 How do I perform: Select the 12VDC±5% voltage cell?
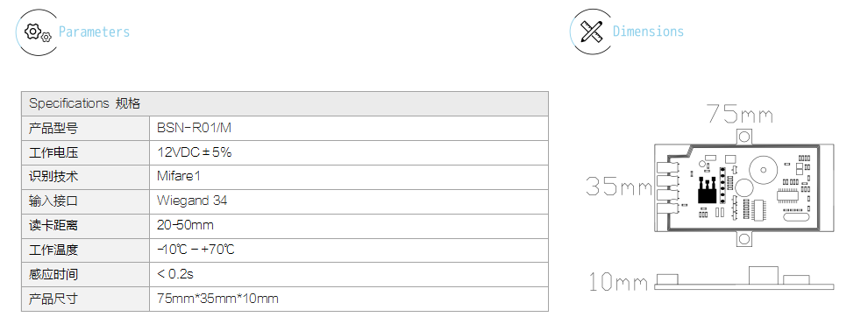(349, 152)
